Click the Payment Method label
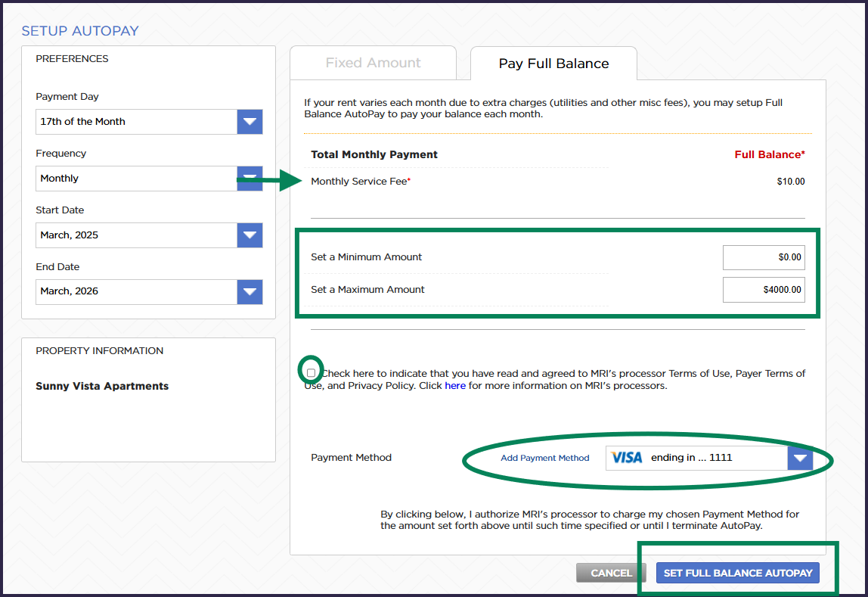868x597 pixels. [351, 458]
